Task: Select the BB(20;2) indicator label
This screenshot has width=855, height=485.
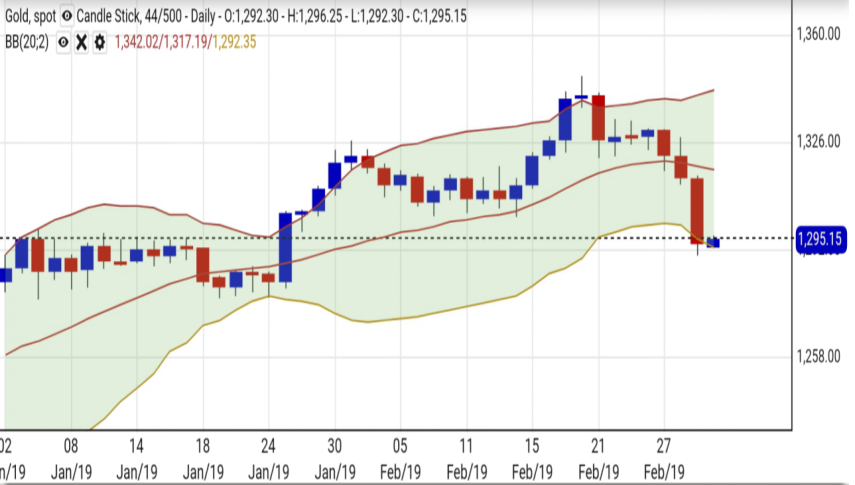Action: click(26, 42)
